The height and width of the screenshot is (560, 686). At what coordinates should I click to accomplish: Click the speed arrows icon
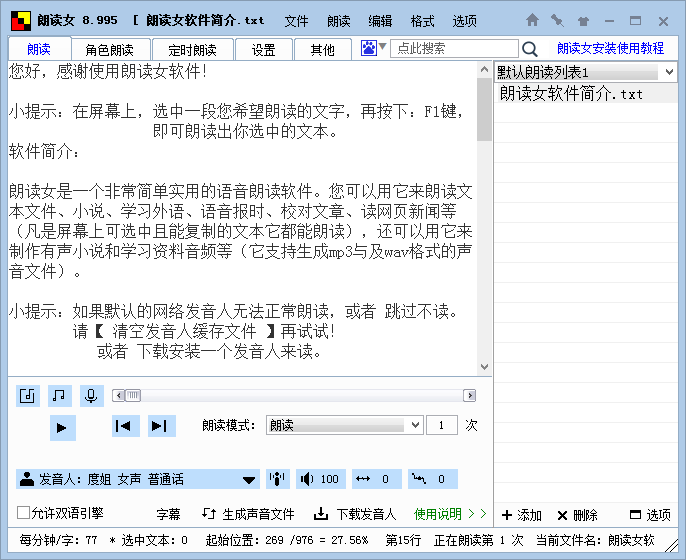point(363,479)
